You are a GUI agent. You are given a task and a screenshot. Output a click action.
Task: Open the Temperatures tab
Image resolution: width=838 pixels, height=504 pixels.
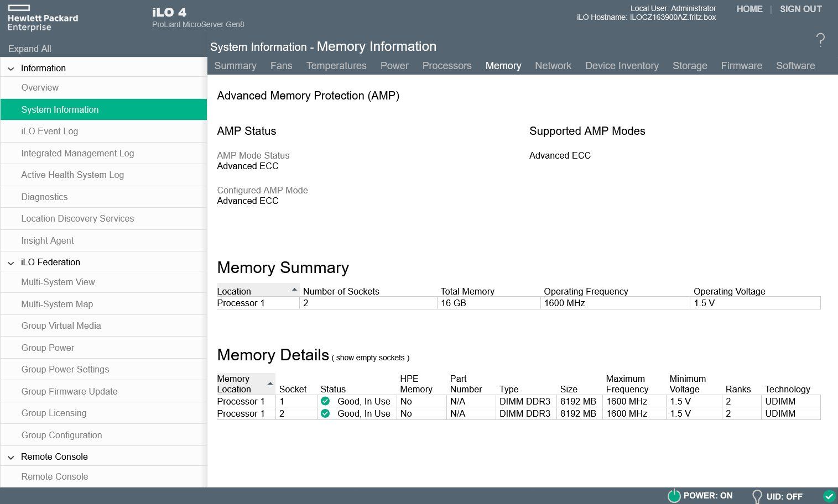pos(336,66)
